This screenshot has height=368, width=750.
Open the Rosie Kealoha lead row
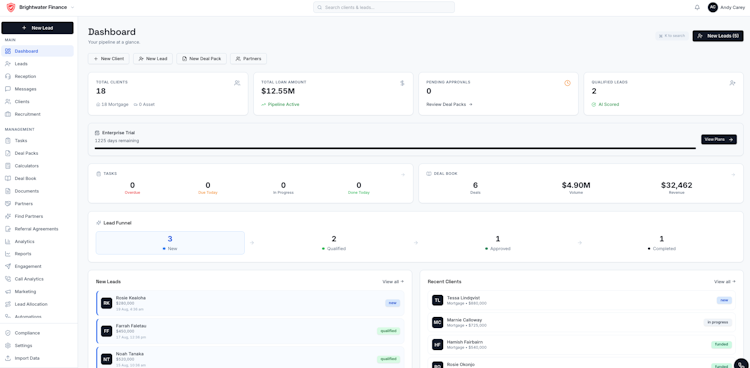[250, 303]
